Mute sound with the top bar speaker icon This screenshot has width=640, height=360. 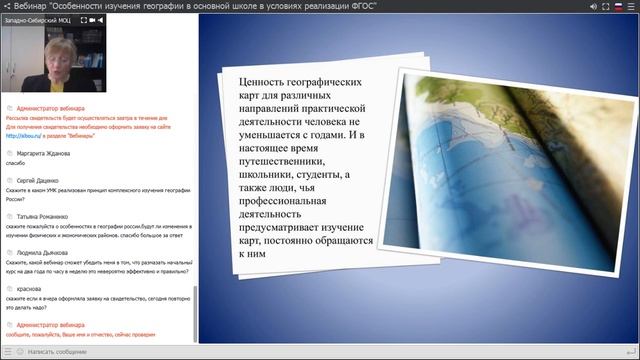click(593, 7)
